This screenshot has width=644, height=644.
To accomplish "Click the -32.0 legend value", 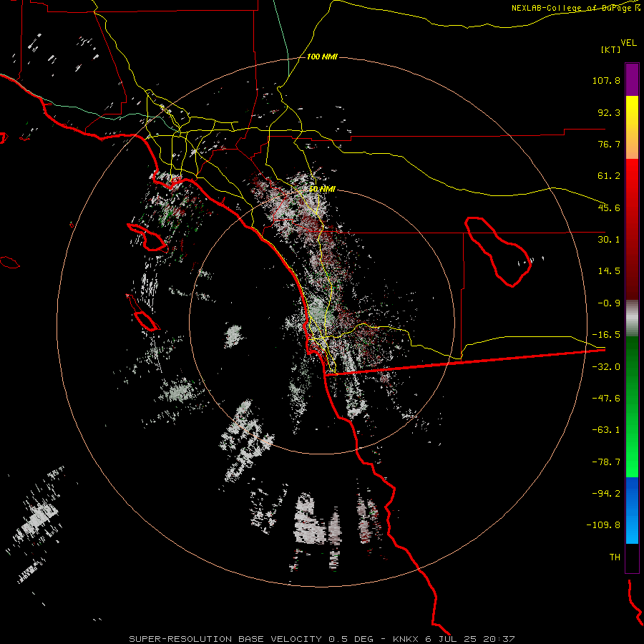I will click(x=606, y=367).
